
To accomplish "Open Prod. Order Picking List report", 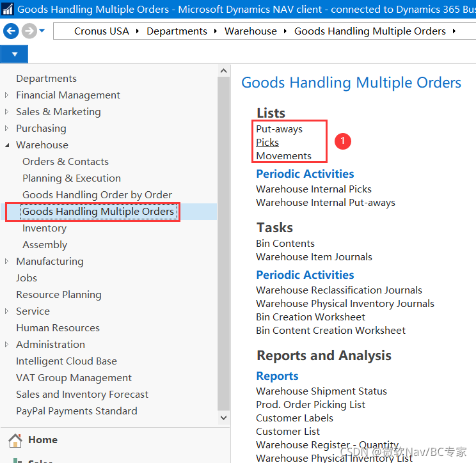I will pyautogui.click(x=310, y=404).
